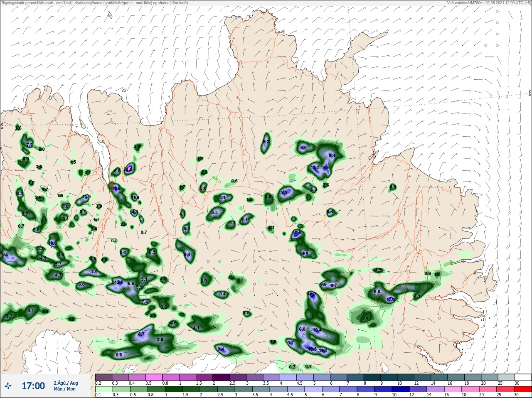Click the 8.1 precipitation value on the map
This screenshot has height=398, width=532.
click(222, 197)
